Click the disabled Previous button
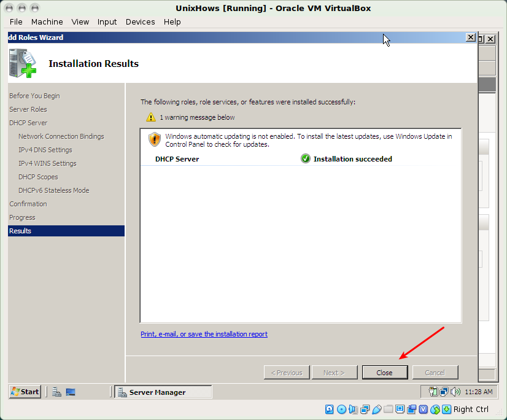 click(x=287, y=373)
